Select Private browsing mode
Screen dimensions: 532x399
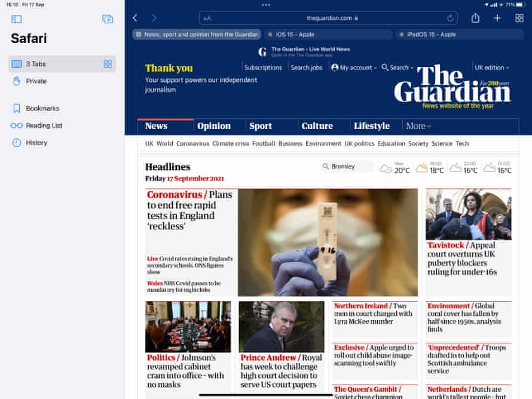(36, 81)
